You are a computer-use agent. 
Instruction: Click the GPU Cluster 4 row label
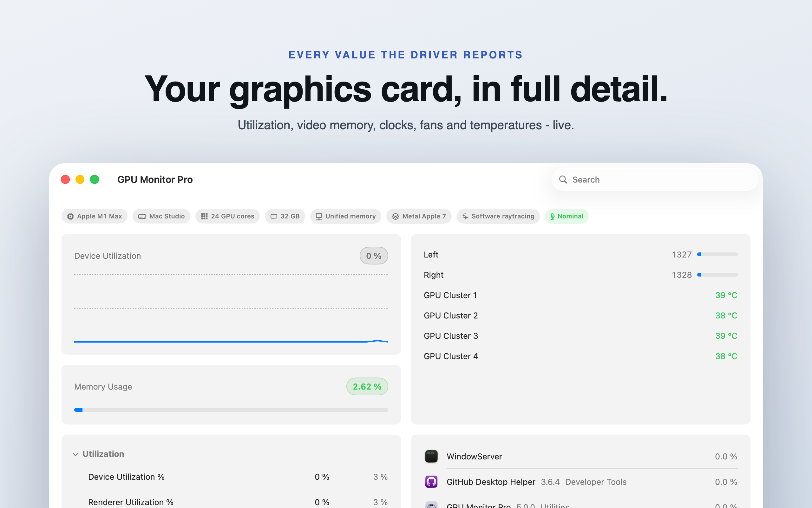point(451,356)
